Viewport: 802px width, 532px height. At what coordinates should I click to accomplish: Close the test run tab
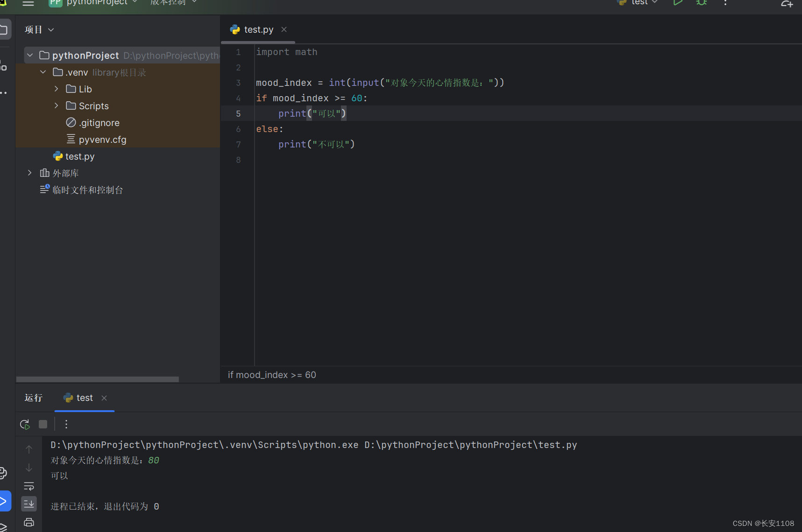click(x=104, y=398)
